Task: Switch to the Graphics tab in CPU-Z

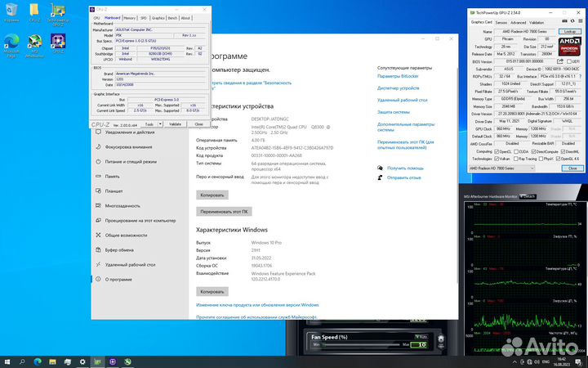Action: 158,18
